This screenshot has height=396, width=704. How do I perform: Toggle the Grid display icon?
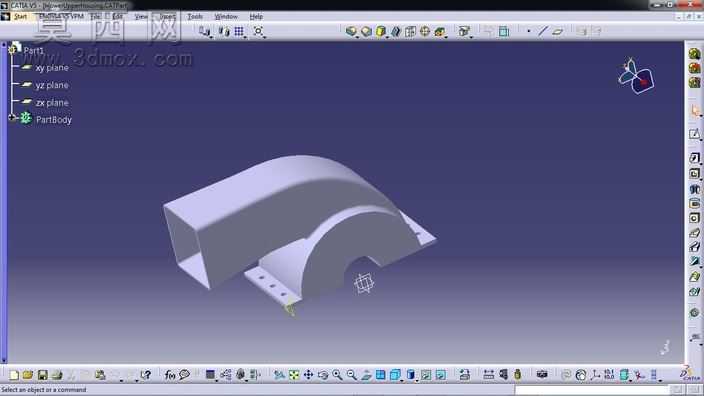coord(239,31)
